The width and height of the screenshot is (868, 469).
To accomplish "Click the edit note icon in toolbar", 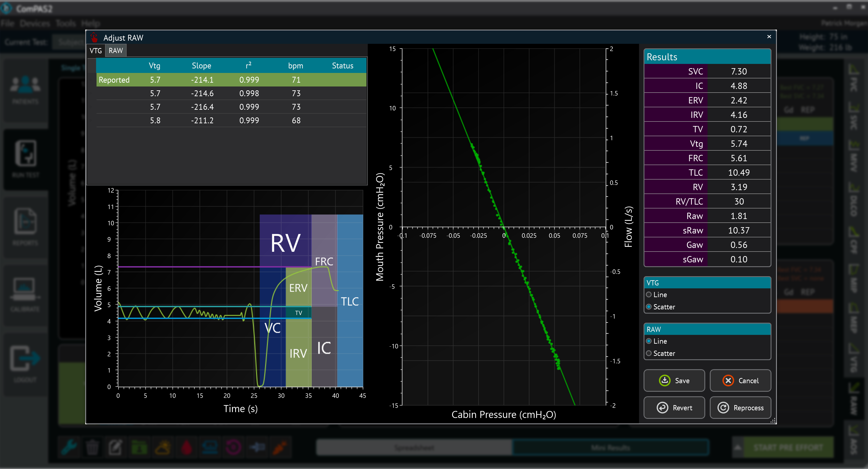I will pos(115,448).
